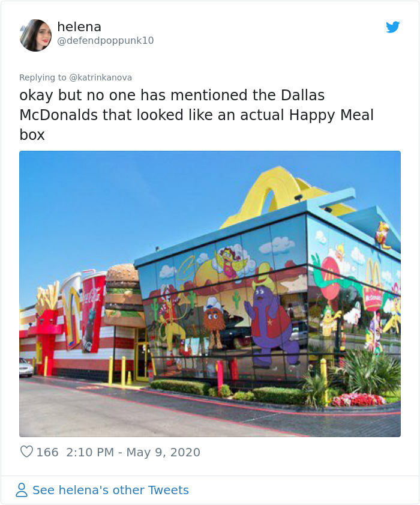Image resolution: width=420 pixels, height=505 pixels.
Task: Open the helena display name
Action: (79, 27)
